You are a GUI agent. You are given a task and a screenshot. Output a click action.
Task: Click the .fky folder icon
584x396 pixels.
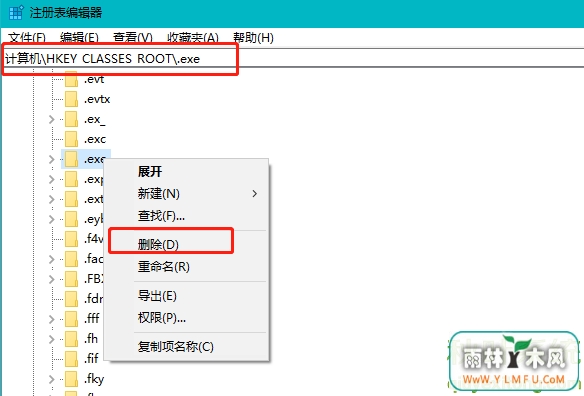[71, 379]
